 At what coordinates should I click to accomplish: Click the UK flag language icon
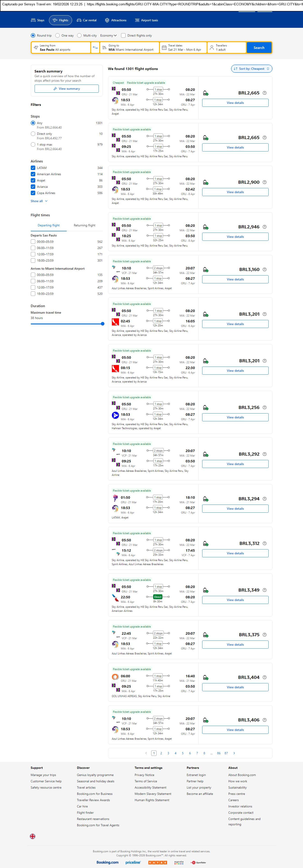point(33,836)
